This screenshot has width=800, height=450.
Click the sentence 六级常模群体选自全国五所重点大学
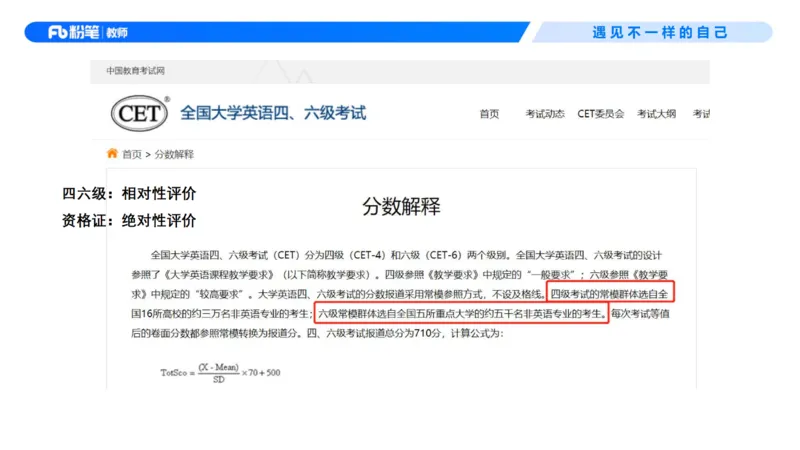[x=398, y=314]
